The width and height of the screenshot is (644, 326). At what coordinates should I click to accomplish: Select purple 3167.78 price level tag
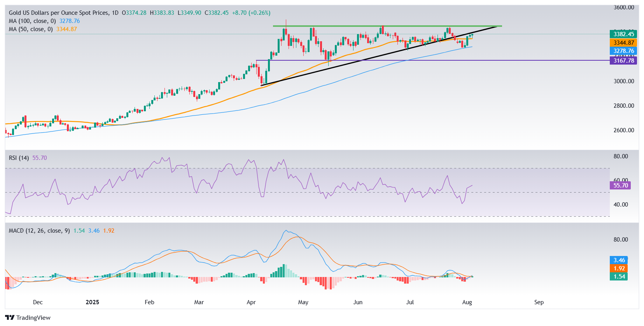pos(623,60)
